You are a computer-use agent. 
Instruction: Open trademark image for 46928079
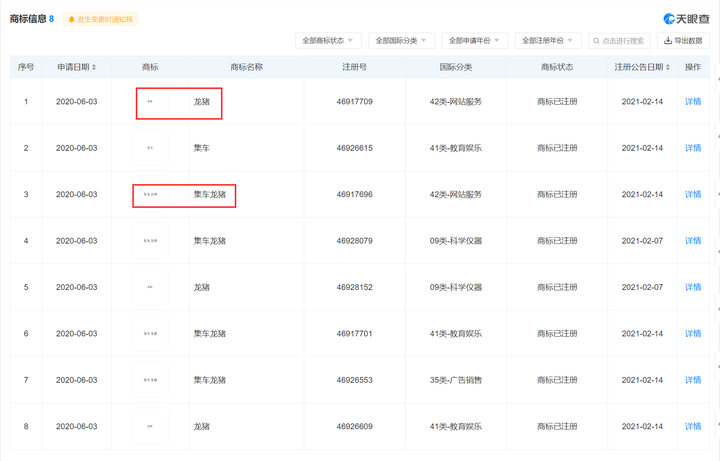click(150, 241)
